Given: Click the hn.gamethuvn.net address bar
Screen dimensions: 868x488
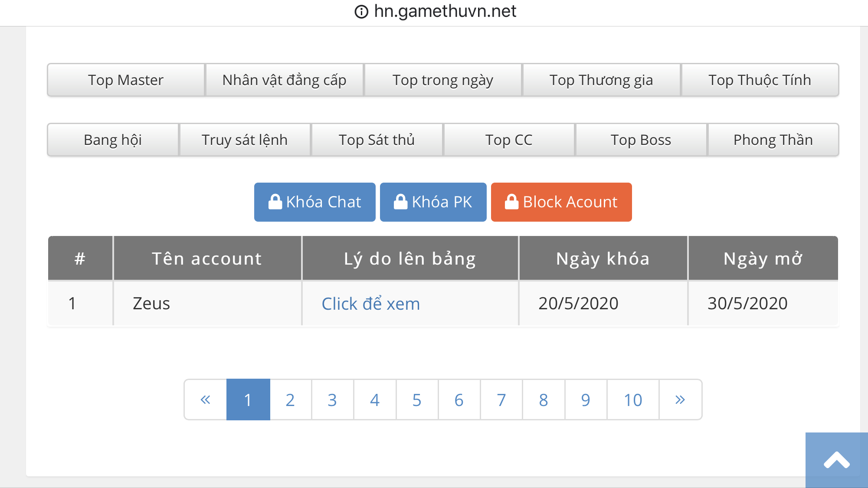Looking at the screenshot, I should click(445, 12).
